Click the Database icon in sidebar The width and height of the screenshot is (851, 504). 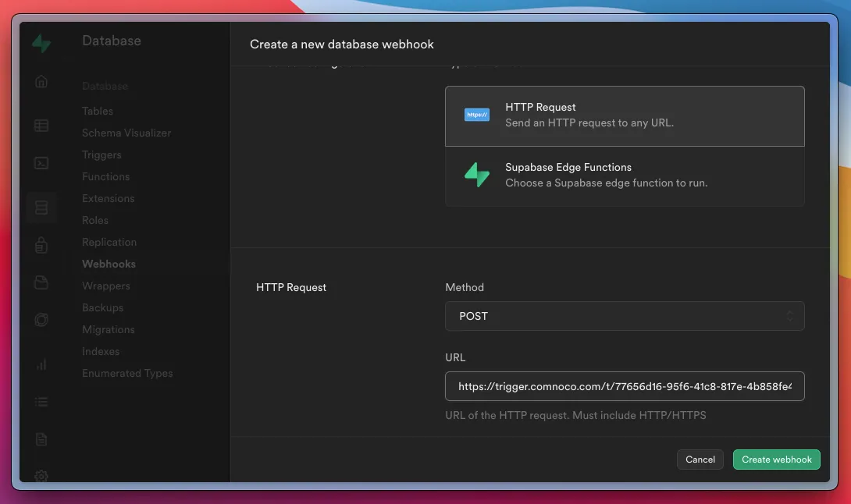click(x=41, y=208)
